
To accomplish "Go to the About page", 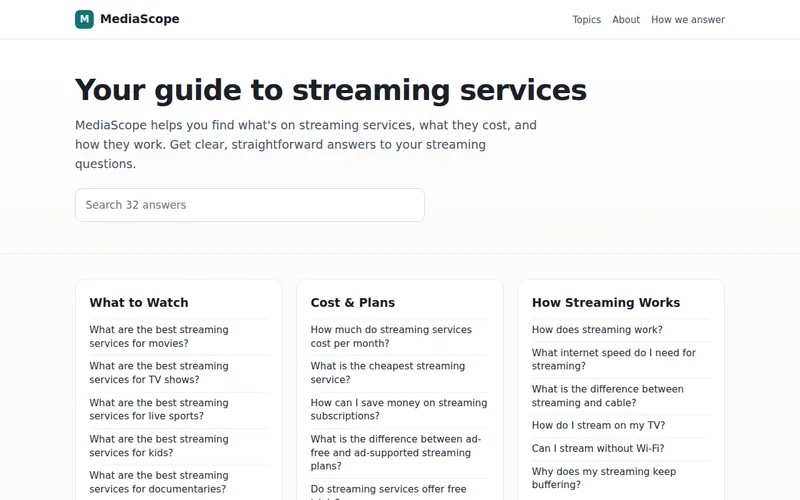I will [x=626, y=19].
